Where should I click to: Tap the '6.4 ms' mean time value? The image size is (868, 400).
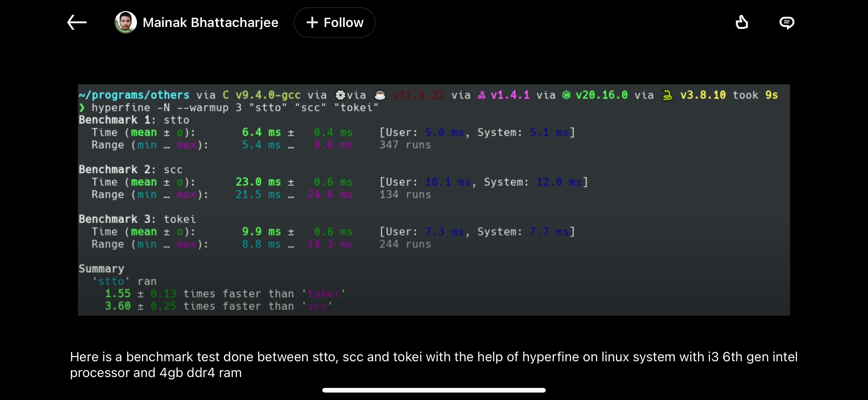click(261, 132)
